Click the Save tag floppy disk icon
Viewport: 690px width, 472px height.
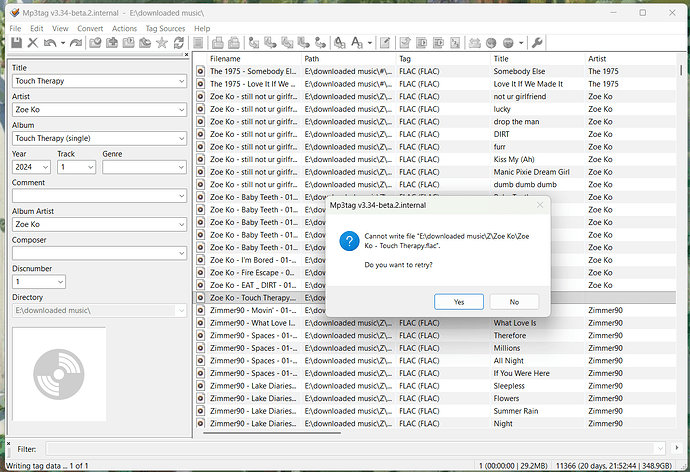[x=16, y=43]
